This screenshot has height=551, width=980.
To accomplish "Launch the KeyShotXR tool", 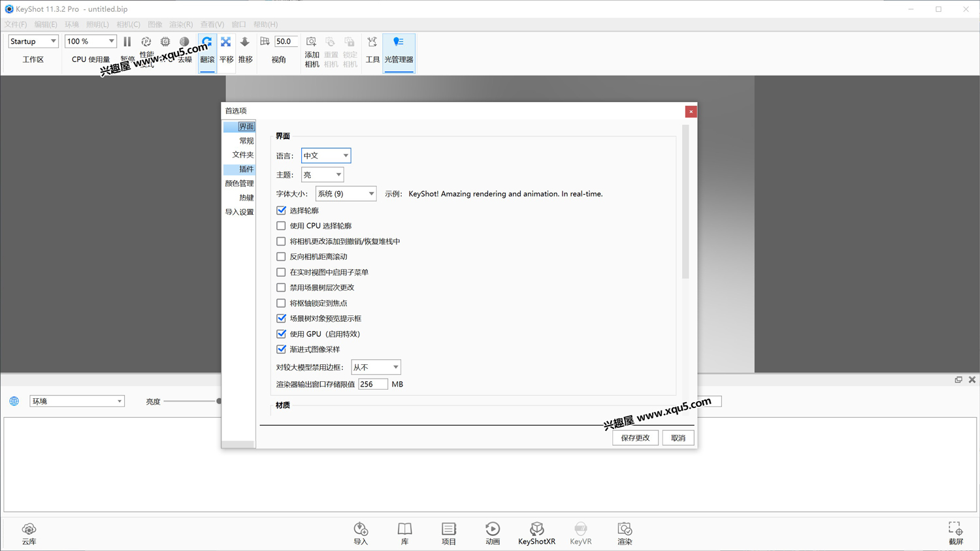I will pyautogui.click(x=536, y=533).
